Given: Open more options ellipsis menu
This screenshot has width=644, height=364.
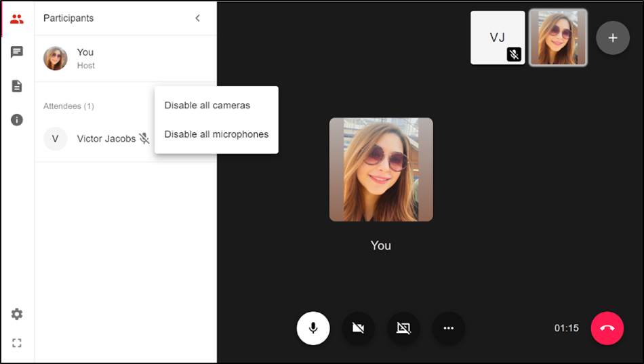Looking at the screenshot, I should click(x=448, y=328).
